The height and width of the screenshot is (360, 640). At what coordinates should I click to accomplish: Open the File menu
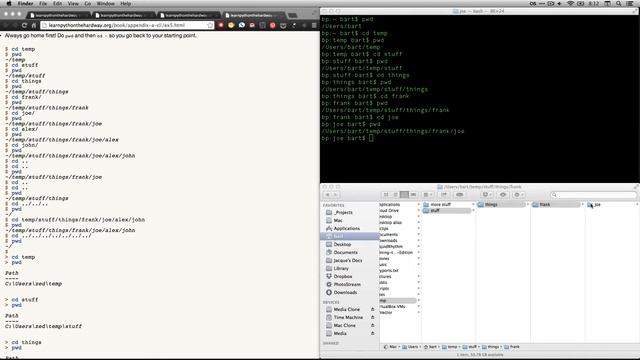[43, 4]
